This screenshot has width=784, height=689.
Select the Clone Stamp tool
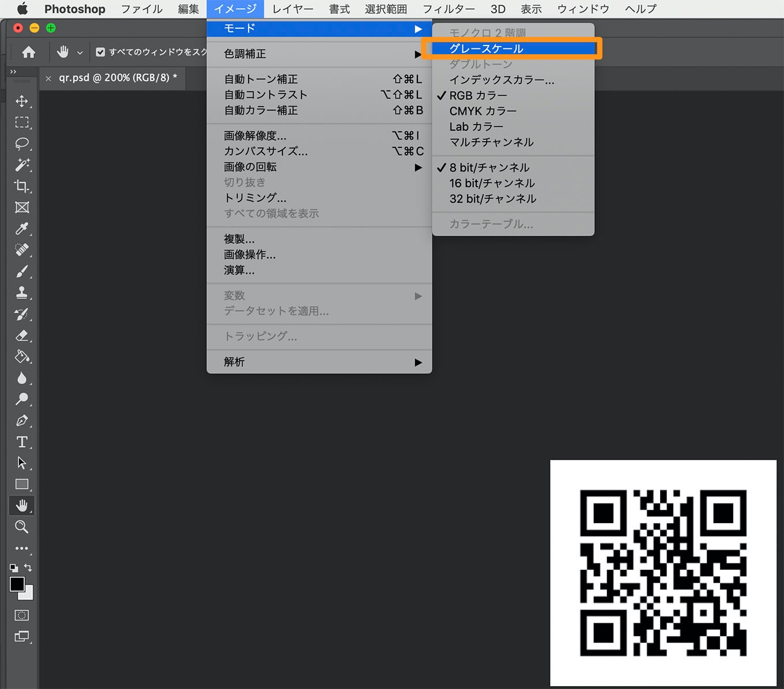(x=22, y=293)
